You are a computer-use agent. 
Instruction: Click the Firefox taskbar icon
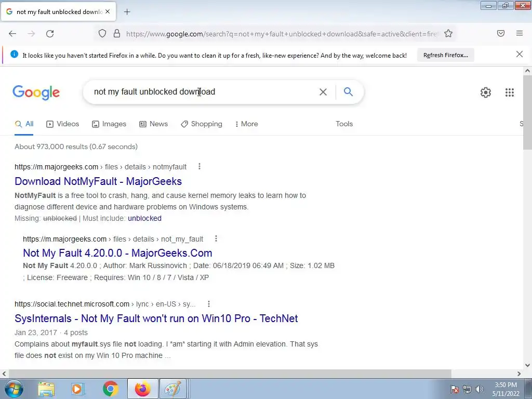(142, 389)
